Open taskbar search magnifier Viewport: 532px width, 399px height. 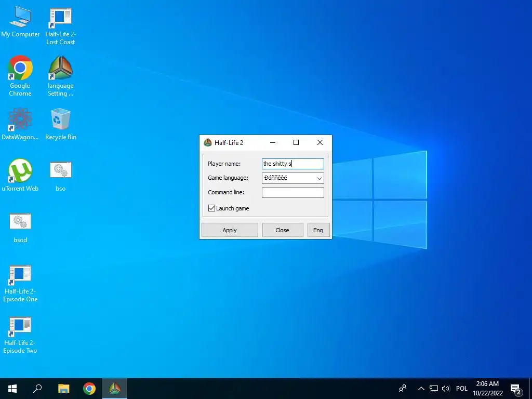pyautogui.click(x=37, y=389)
